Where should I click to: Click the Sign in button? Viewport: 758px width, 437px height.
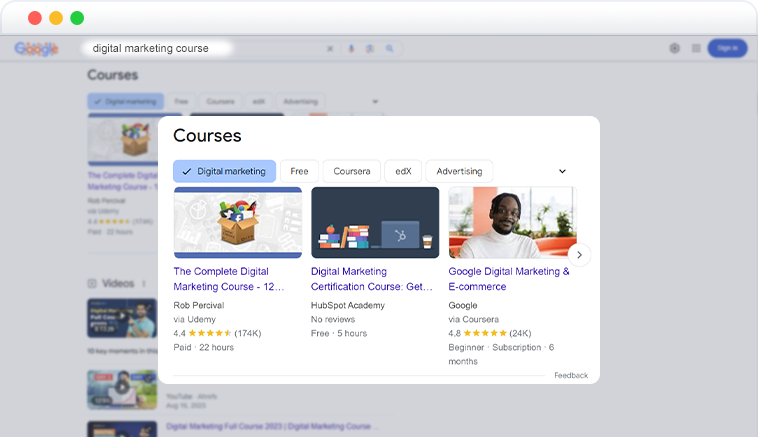click(728, 48)
